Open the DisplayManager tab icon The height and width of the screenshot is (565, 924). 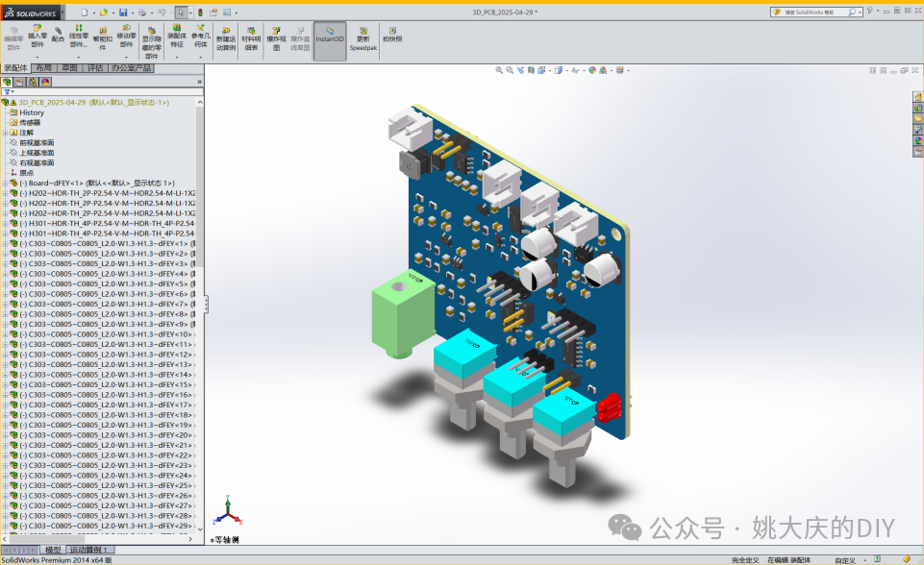click(x=46, y=82)
